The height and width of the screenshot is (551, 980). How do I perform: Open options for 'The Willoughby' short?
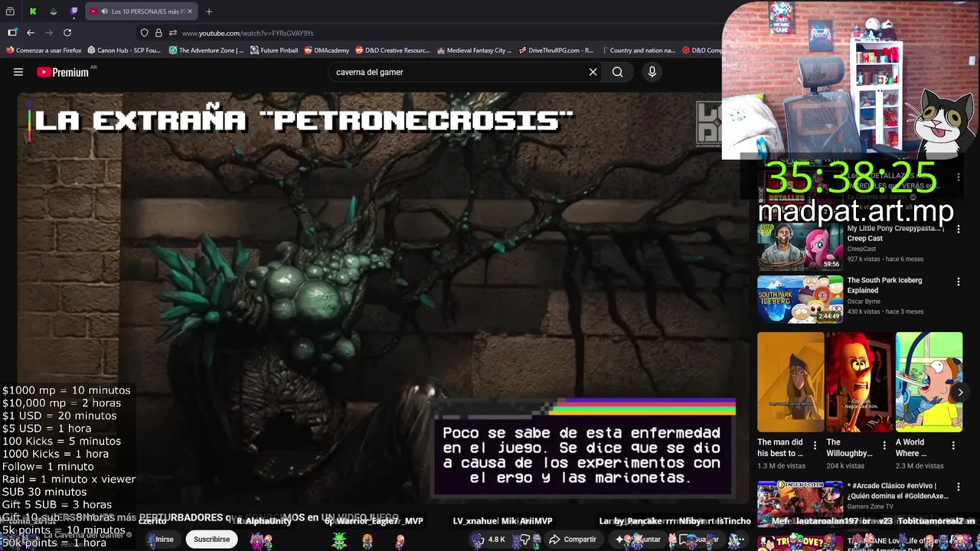click(884, 445)
